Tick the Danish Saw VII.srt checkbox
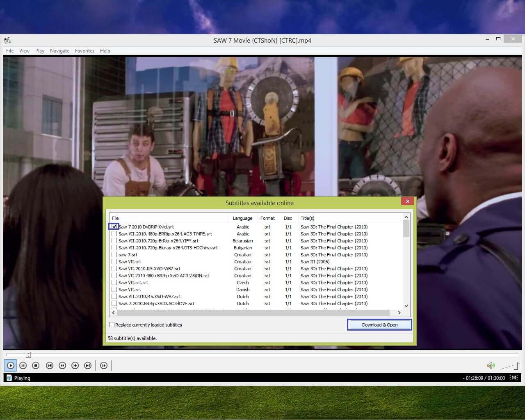Image resolution: width=525 pixels, height=420 pixels. (x=114, y=290)
